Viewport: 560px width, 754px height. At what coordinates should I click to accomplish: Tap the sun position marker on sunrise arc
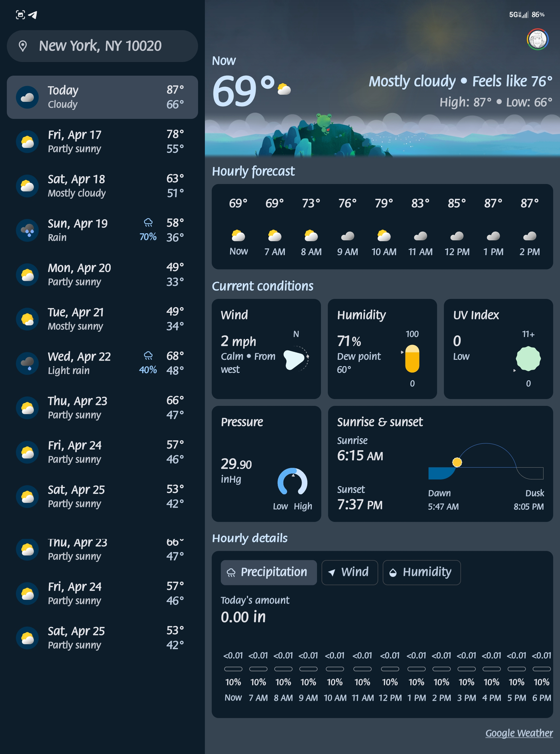(x=457, y=462)
